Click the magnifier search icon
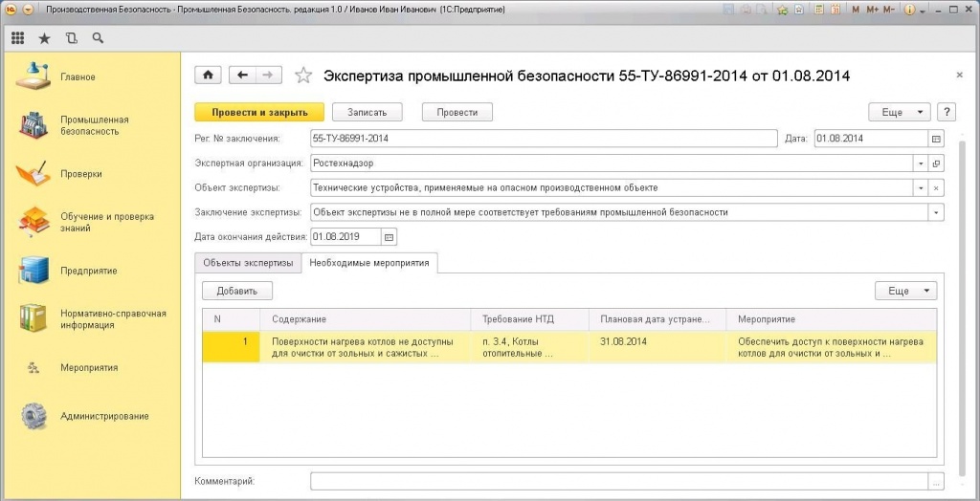Viewport: 980px width, 501px height. click(x=97, y=38)
